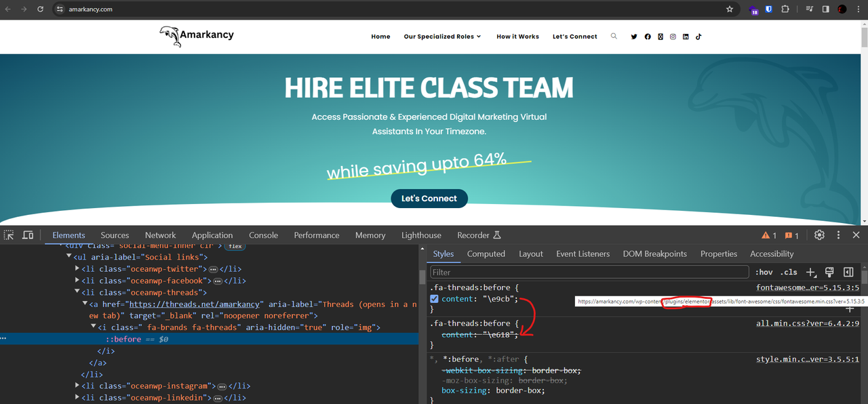Toggle the :hov element state button

(764, 272)
